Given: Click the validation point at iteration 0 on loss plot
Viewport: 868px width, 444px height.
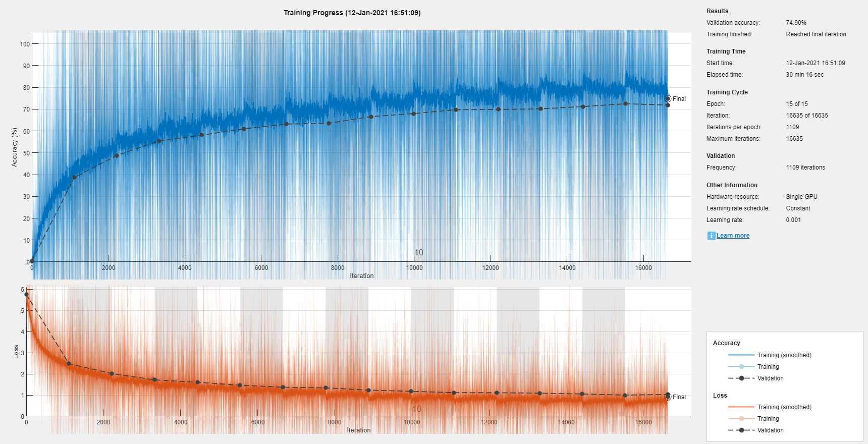Looking at the screenshot, I should [x=27, y=294].
